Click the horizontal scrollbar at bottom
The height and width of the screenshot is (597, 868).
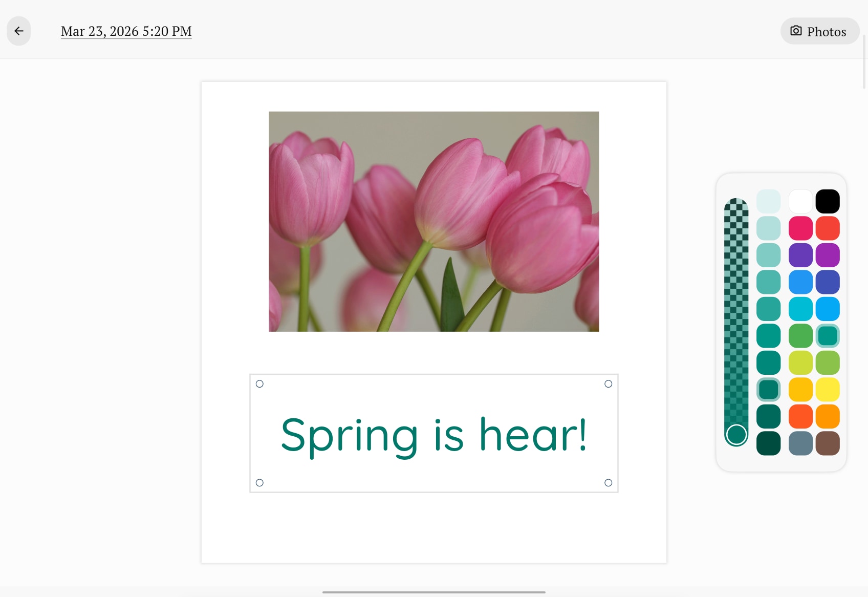[433, 592]
